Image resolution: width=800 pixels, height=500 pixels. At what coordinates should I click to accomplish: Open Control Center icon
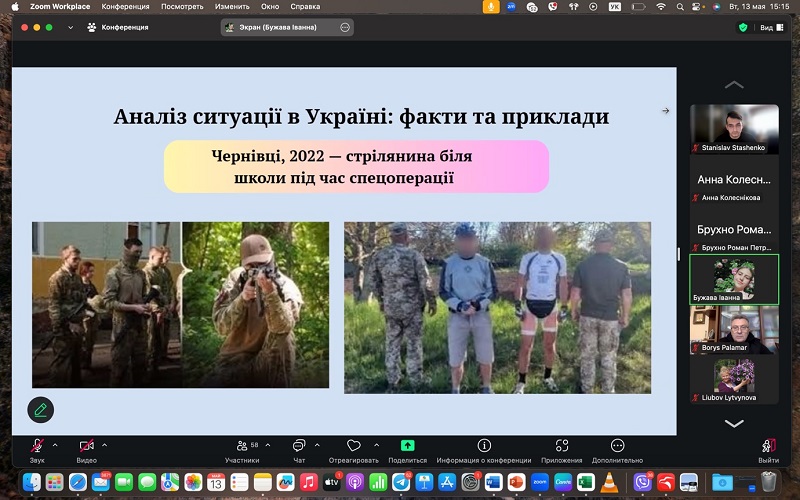[x=696, y=7]
